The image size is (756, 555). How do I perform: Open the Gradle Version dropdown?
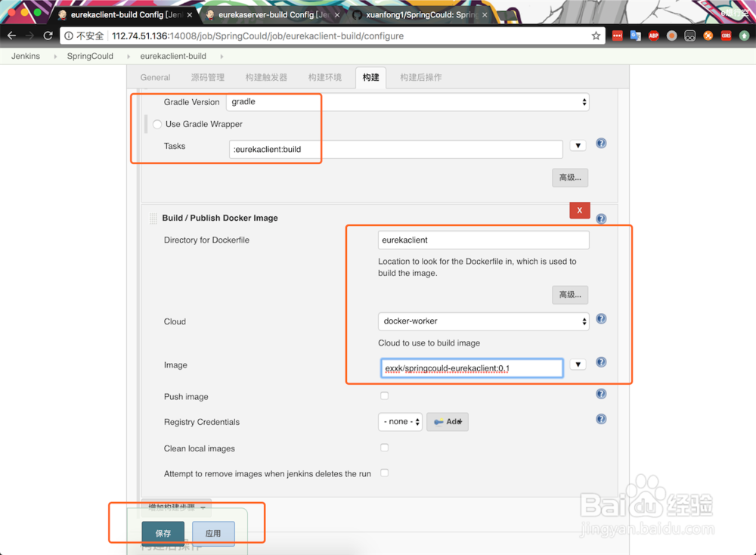[x=407, y=102]
